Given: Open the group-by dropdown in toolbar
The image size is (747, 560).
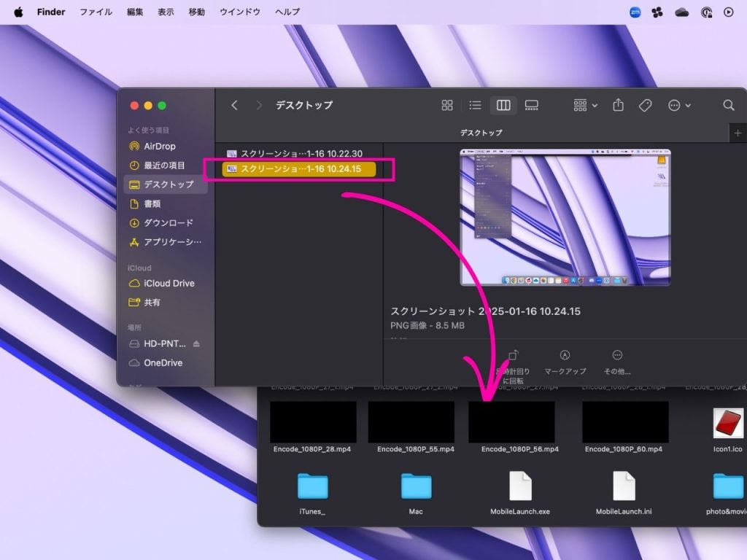Looking at the screenshot, I should point(585,105).
